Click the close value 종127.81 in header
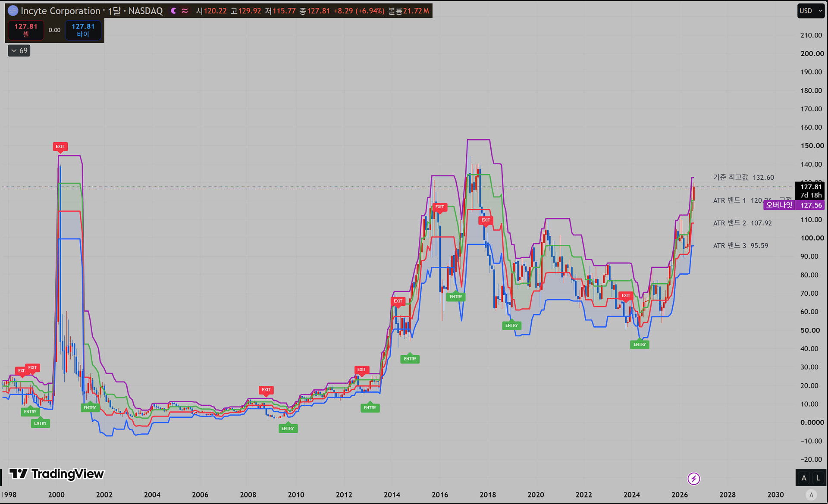 pos(315,11)
